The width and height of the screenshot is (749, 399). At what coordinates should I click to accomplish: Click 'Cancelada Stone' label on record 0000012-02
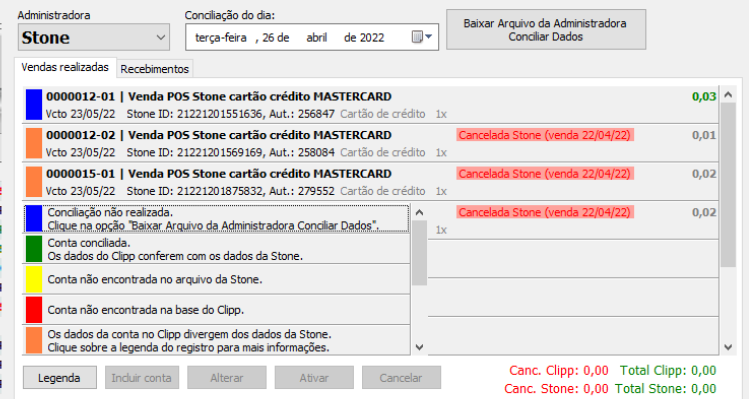click(x=545, y=135)
